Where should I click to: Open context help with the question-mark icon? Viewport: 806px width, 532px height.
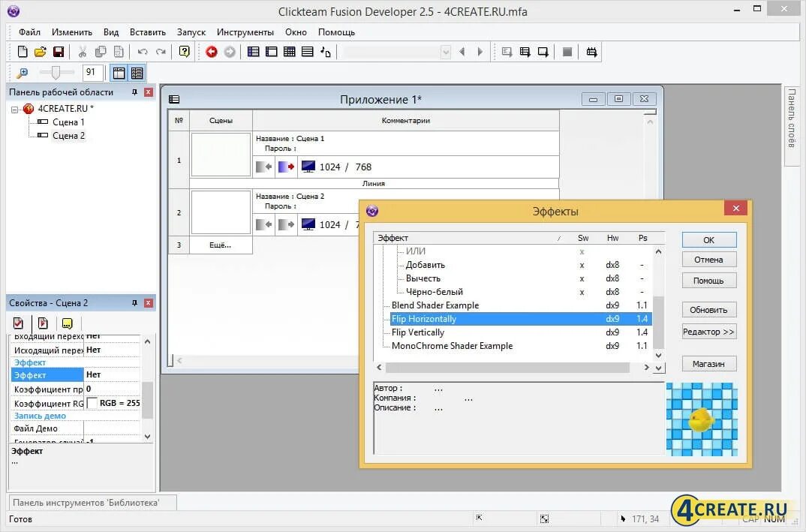(184, 52)
